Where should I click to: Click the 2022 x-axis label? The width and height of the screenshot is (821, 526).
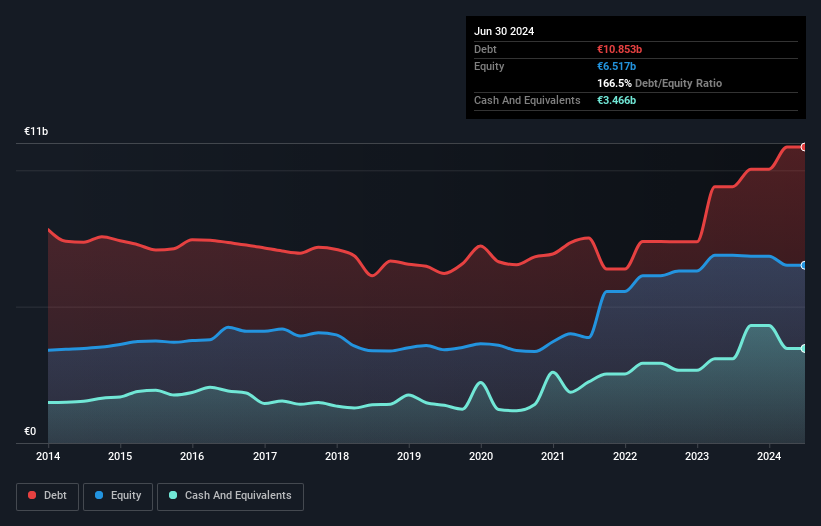[x=625, y=456]
